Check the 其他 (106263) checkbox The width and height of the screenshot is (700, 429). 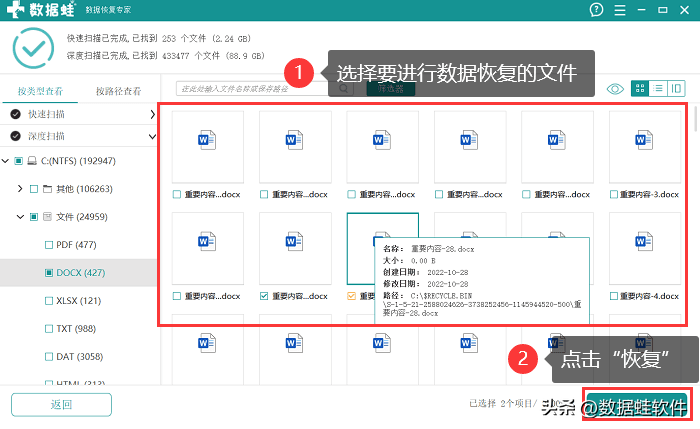point(33,189)
